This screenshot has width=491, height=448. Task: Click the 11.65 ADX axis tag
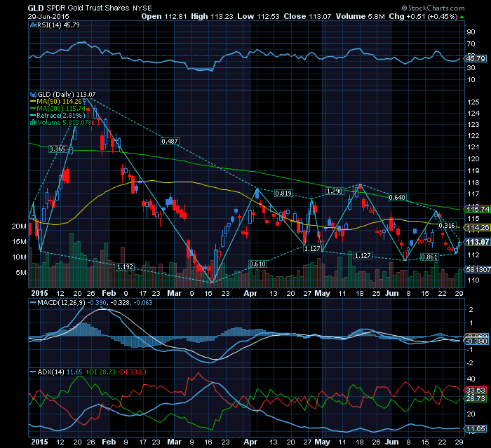coord(476,428)
